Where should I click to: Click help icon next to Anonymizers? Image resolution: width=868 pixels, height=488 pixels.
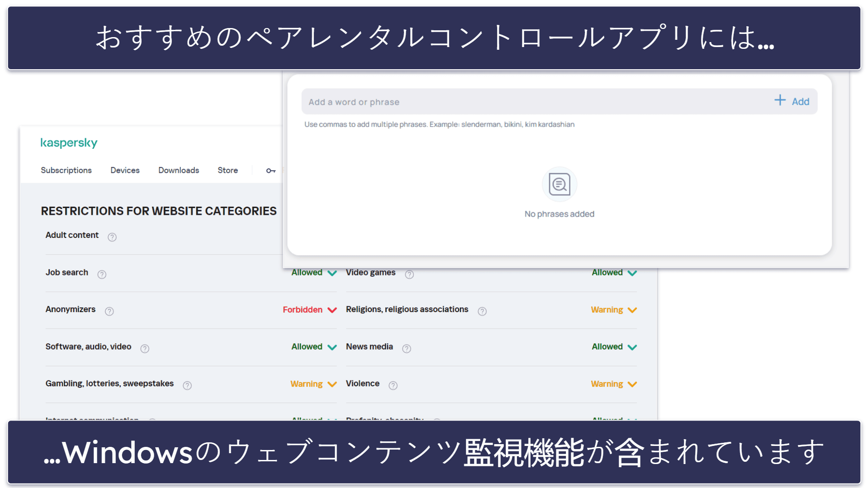pyautogui.click(x=109, y=311)
